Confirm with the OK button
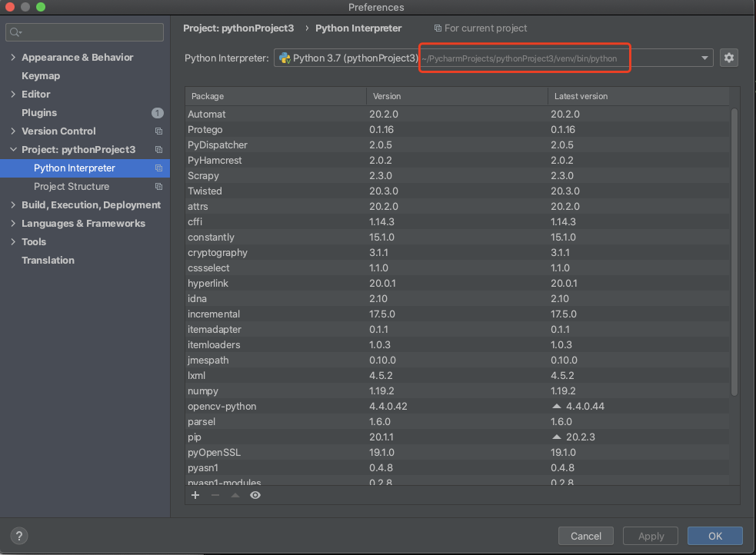 click(x=715, y=536)
